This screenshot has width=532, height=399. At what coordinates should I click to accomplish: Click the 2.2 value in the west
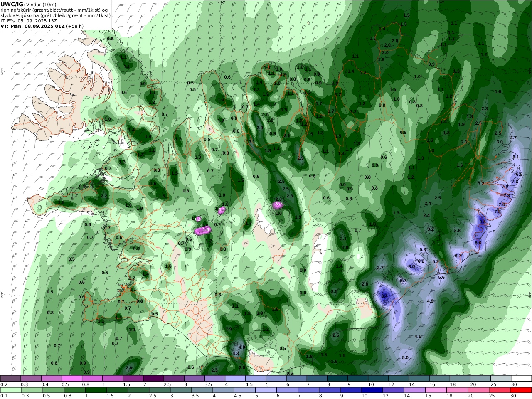pyautogui.click(x=104, y=196)
